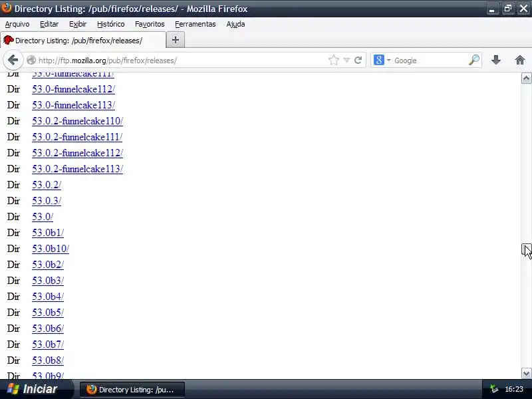Viewport: 532px width, 399px height.
Task: Click the tray icon beside the clock
Action: (493, 389)
